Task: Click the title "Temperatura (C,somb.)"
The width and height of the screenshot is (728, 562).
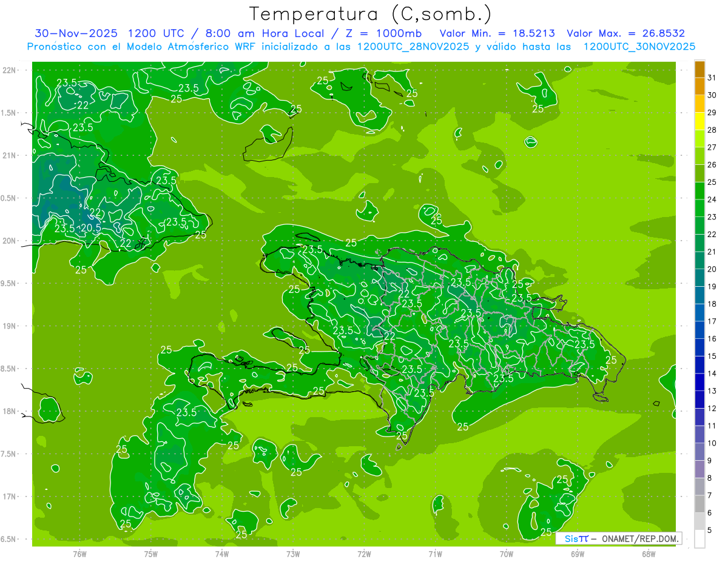Action: 371,14
